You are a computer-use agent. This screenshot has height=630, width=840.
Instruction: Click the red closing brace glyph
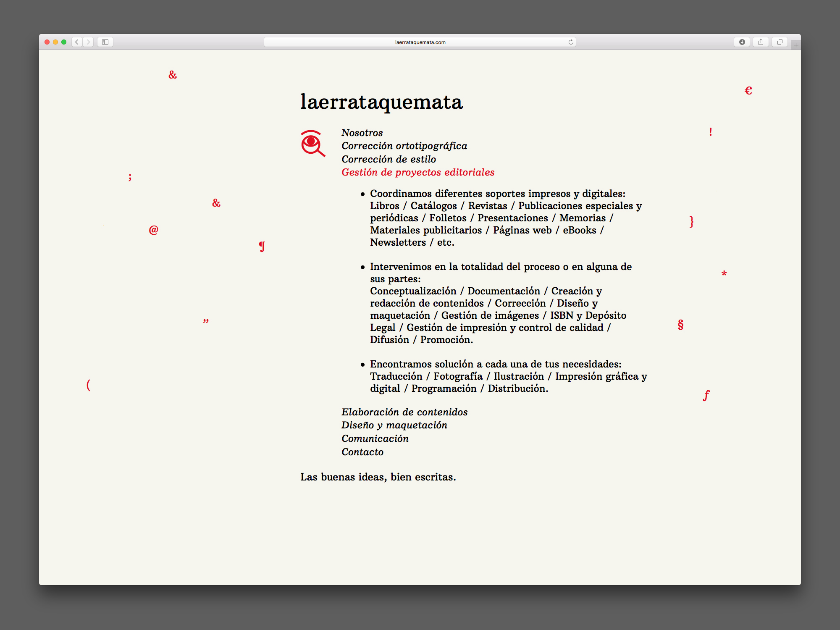[691, 221]
